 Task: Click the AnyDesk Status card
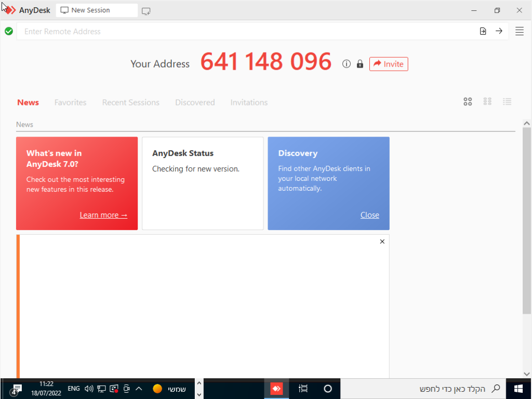click(x=203, y=183)
